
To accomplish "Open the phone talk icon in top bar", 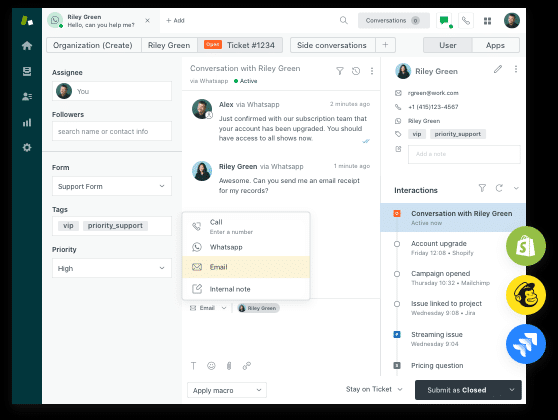I will [466, 21].
